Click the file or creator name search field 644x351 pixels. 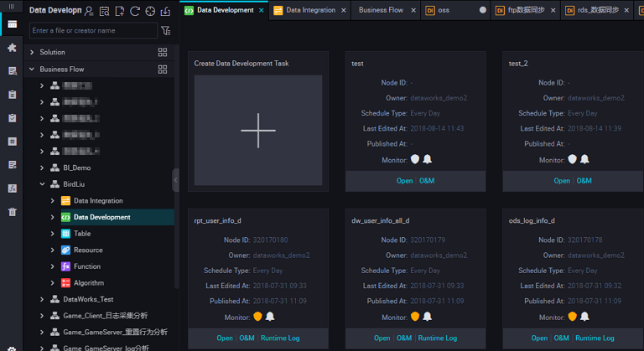92,31
